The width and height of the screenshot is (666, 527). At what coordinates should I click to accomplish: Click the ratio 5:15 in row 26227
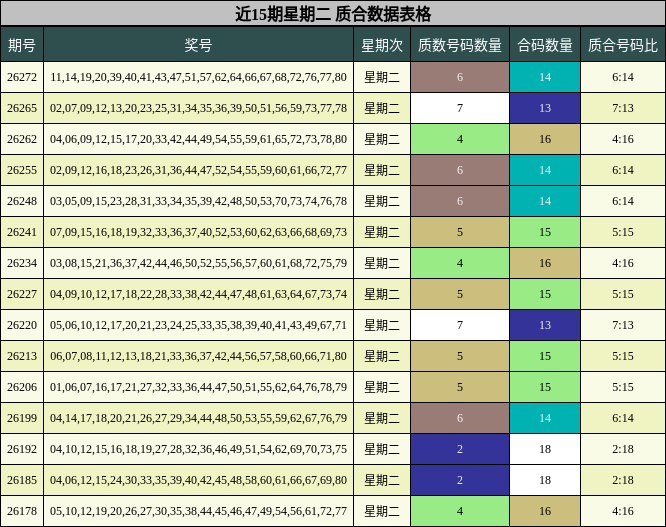[x=623, y=294]
